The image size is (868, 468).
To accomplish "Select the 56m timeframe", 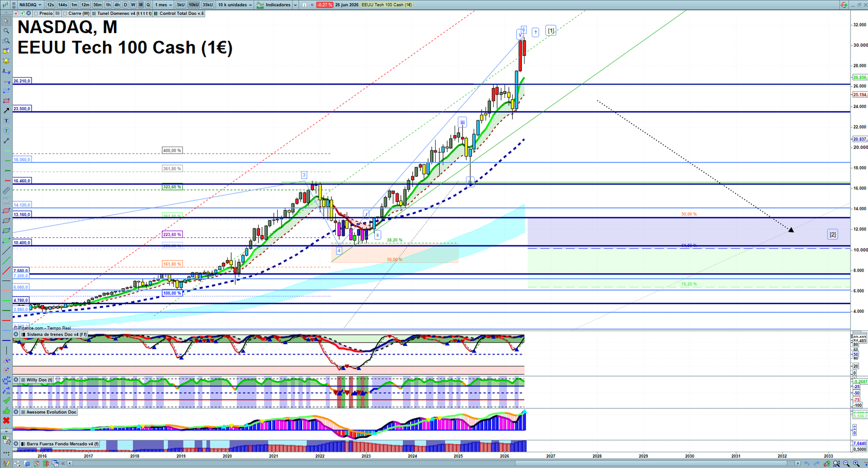I will click(x=98, y=5).
